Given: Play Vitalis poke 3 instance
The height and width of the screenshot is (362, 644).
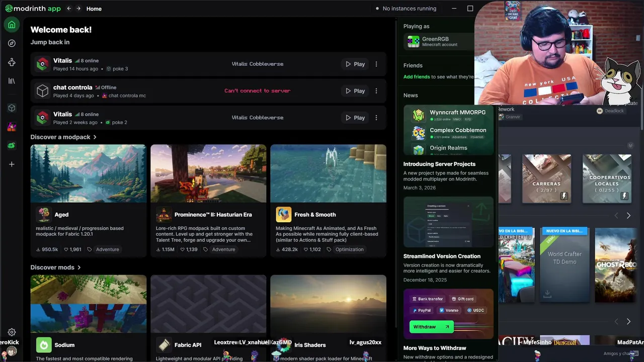Looking at the screenshot, I should (355, 64).
